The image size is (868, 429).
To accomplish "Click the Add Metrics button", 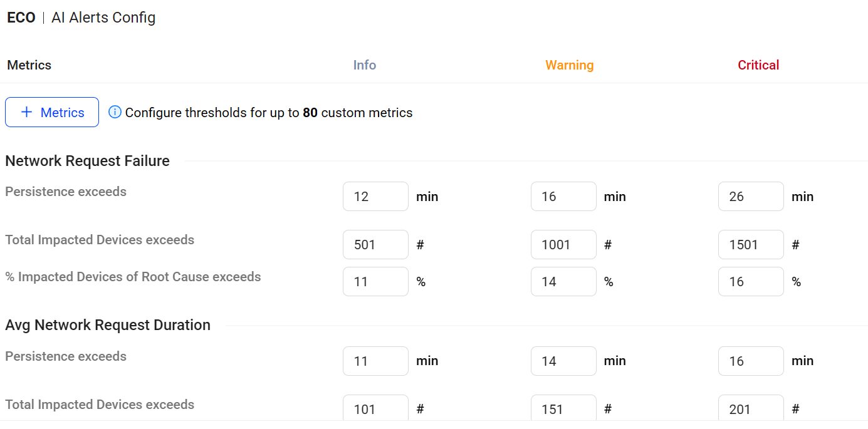I will pyautogui.click(x=52, y=112).
